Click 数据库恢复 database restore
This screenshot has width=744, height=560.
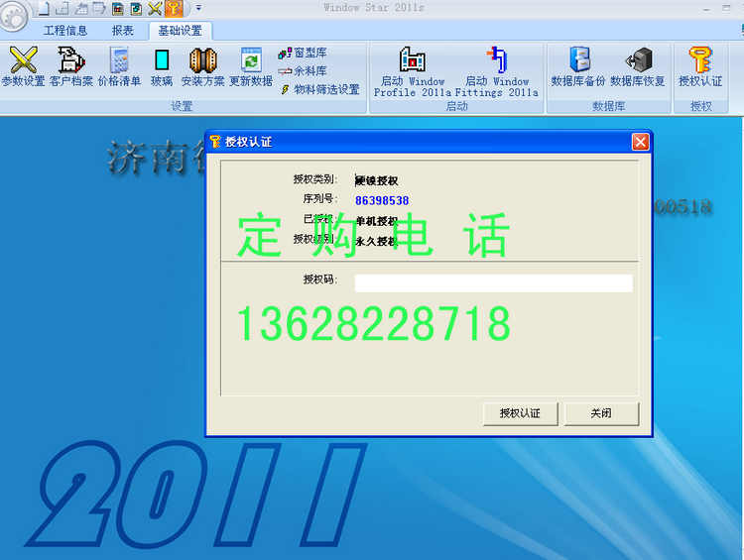pos(638,66)
